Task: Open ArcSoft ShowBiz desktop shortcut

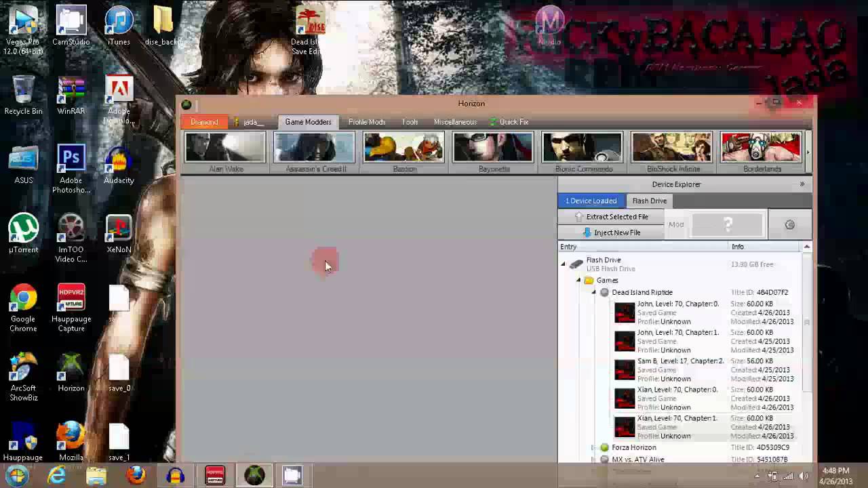Action: pos(23,377)
